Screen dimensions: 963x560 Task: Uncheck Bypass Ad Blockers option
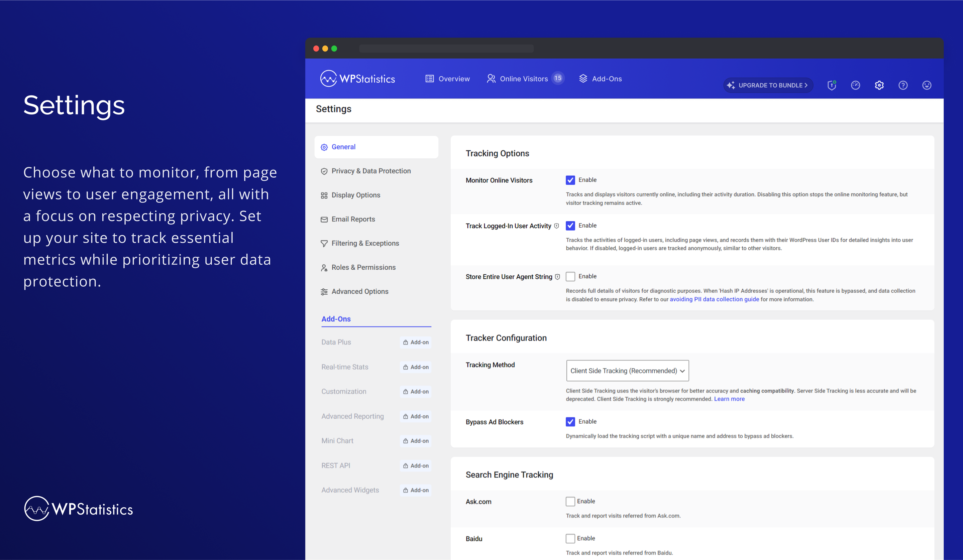coord(570,421)
